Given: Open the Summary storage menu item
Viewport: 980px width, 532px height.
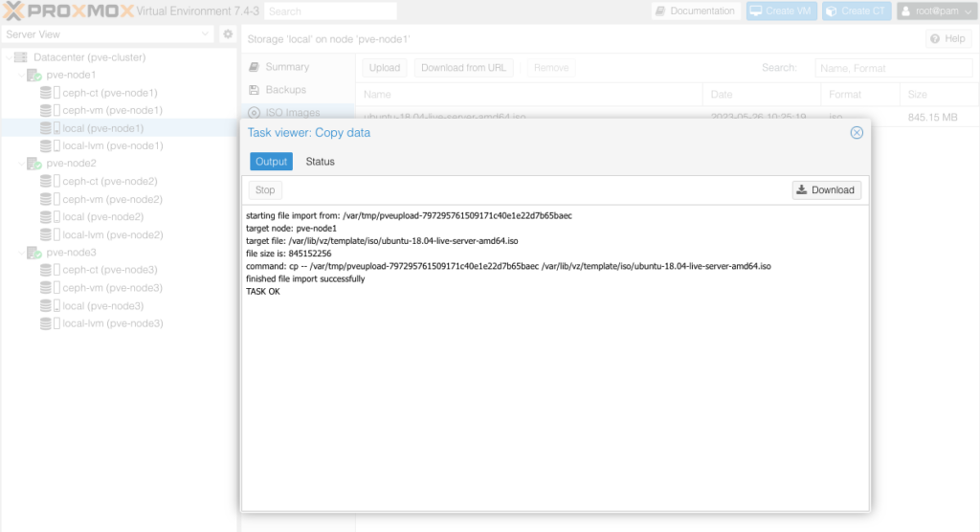Looking at the screenshot, I should coord(299,67).
